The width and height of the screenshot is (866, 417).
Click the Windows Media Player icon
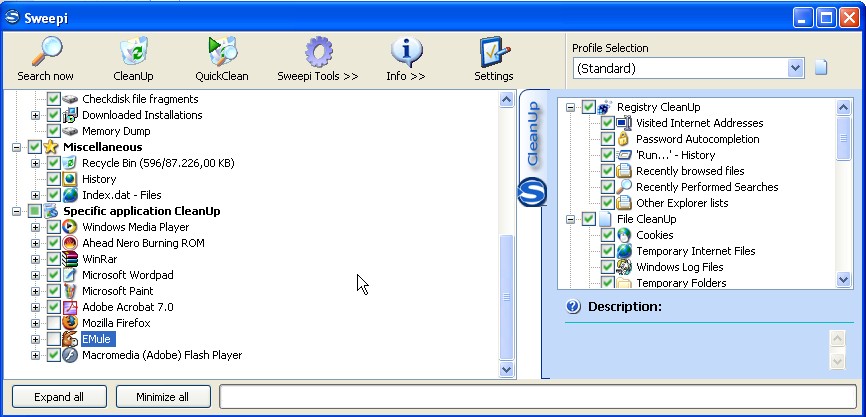[70, 227]
